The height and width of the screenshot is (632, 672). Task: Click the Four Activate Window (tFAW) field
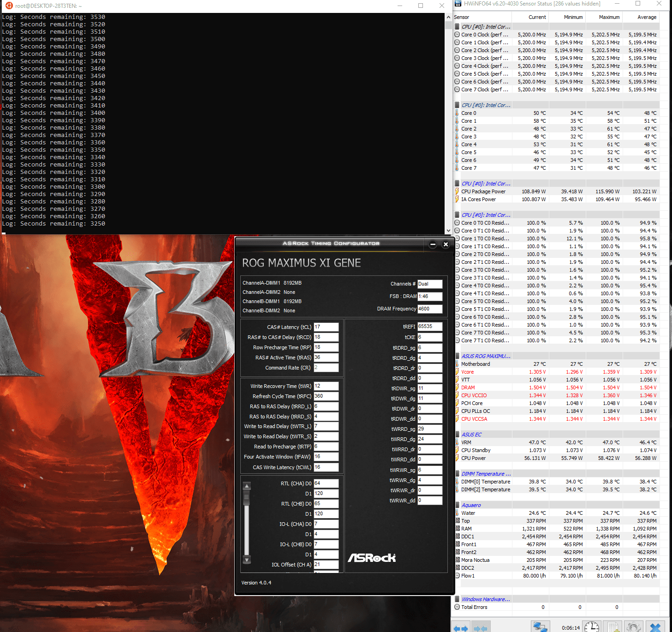[x=326, y=457]
